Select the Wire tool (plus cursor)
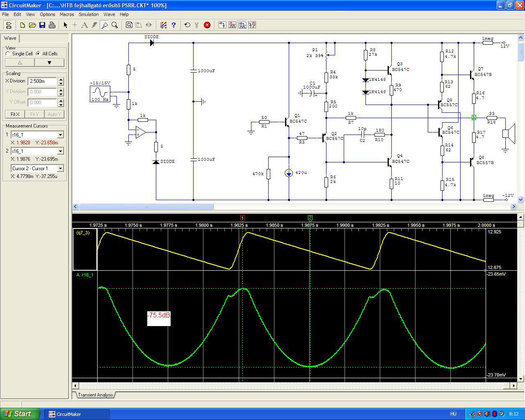Image resolution: width=525 pixels, height=420 pixels. (x=75, y=25)
